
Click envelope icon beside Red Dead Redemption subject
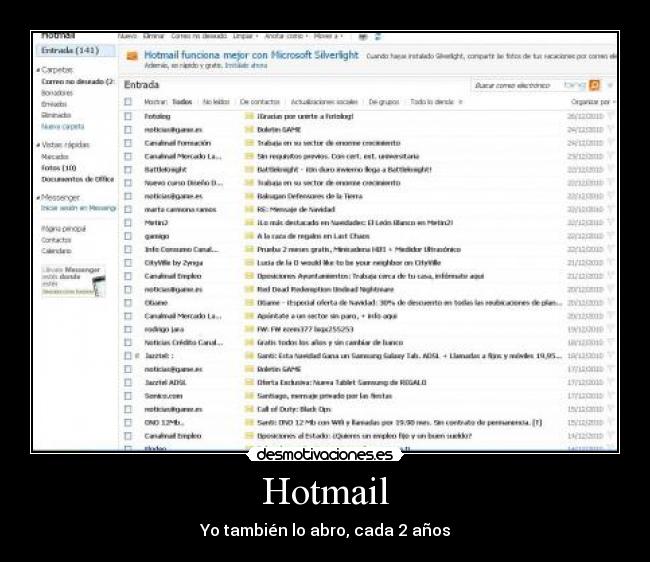pyautogui.click(x=249, y=289)
